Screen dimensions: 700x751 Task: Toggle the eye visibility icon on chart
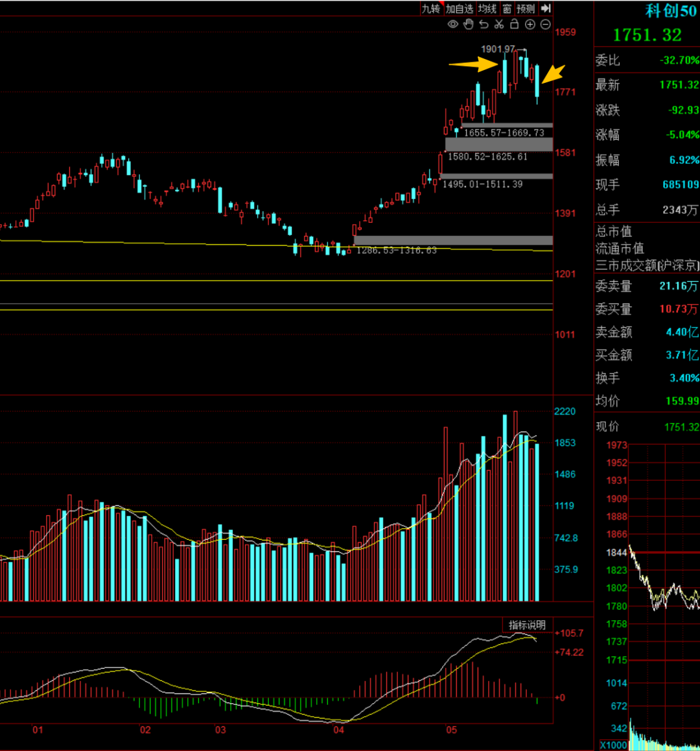[453, 25]
